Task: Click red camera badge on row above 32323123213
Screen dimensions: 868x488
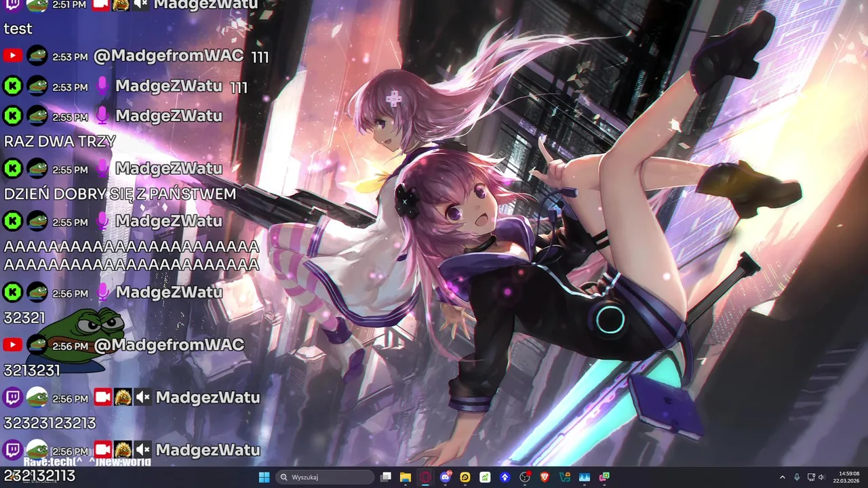Action: (x=102, y=397)
